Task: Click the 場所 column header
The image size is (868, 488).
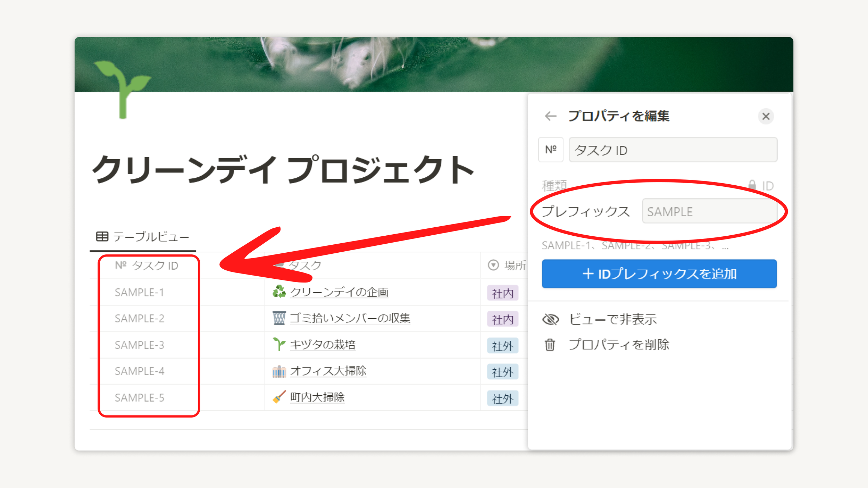Action: 507,266
